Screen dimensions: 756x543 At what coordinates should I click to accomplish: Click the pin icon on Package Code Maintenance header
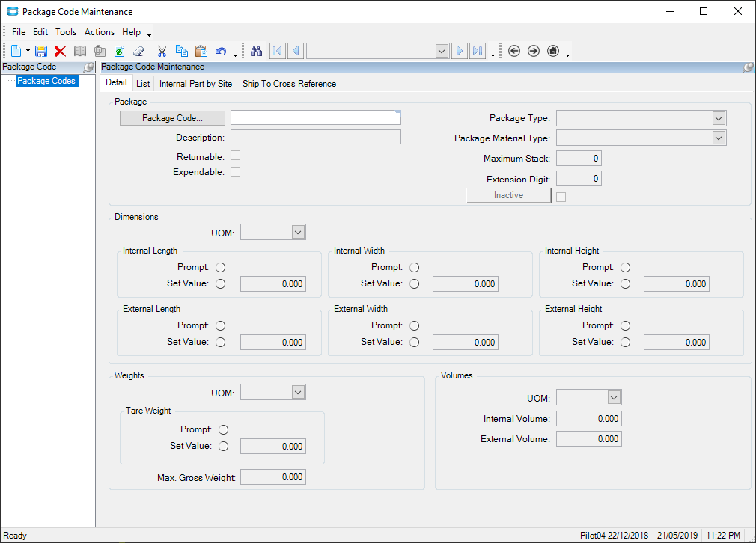pos(749,67)
